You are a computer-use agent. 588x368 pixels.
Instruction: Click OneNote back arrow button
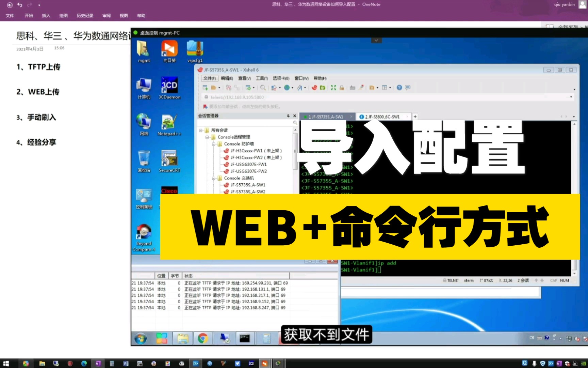(x=10, y=5)
